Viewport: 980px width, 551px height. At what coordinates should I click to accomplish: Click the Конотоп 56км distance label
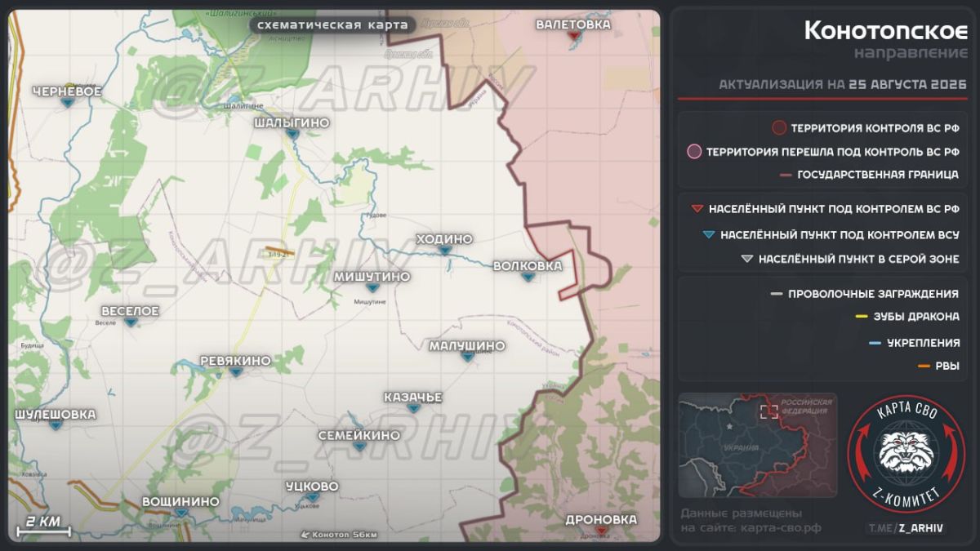click(x=345, y=535)
